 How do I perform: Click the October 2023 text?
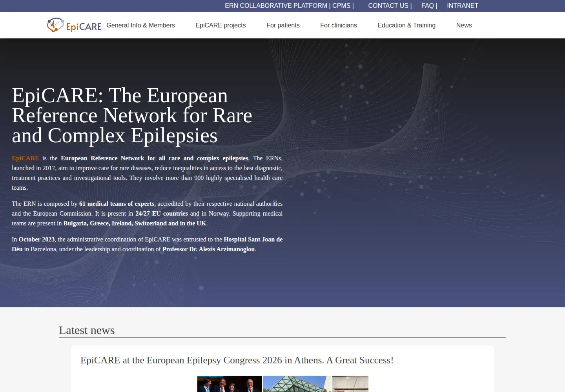[37, 240]
